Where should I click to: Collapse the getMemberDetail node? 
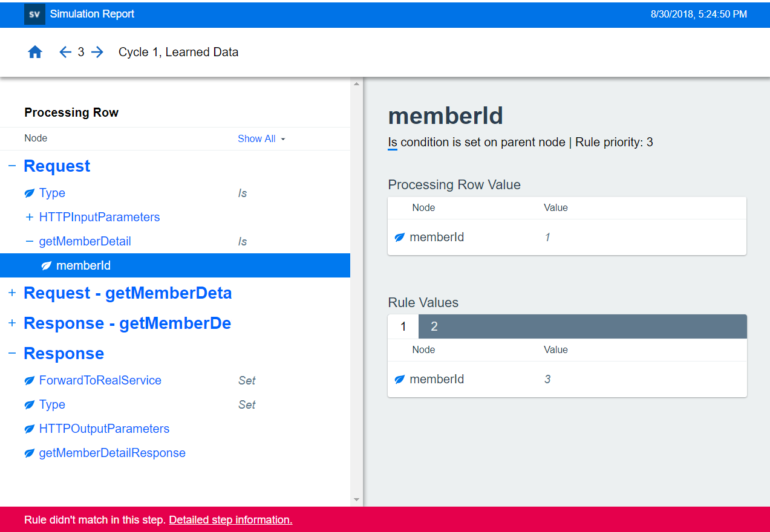[29, 242]
